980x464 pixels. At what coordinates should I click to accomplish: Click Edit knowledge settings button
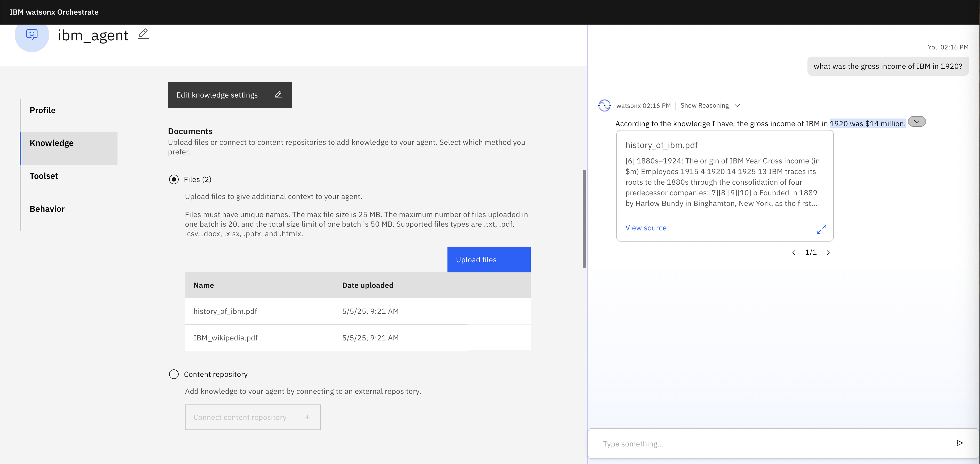(230, 95)
